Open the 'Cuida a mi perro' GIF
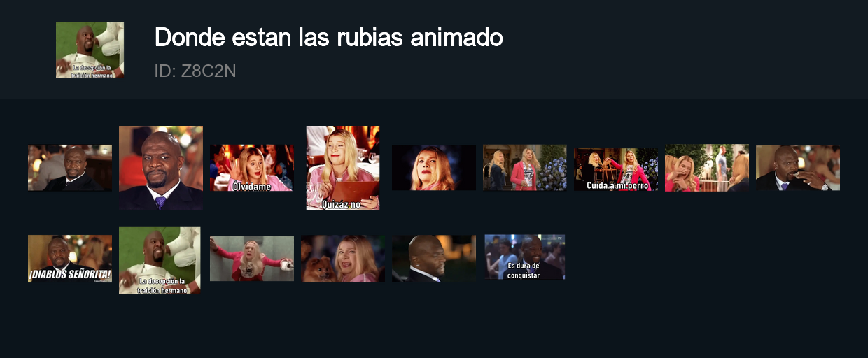868x358 pixels. 616,169
